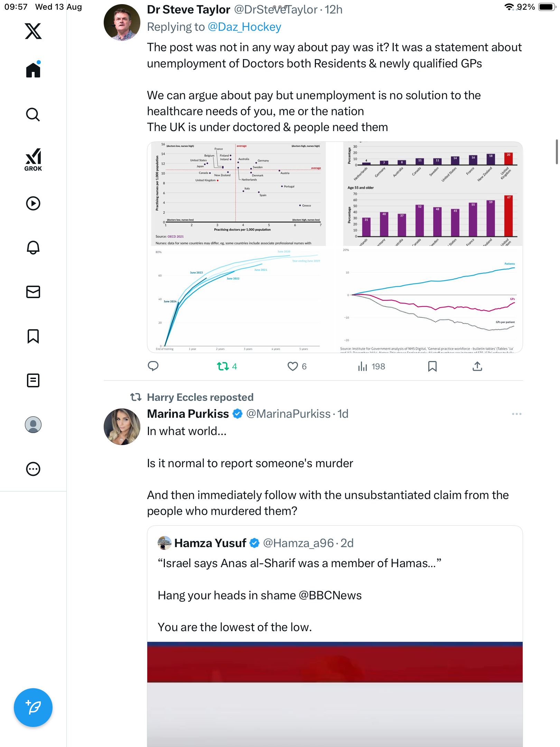Viewport: 560px width, 747px height.
Task: Open Grok from the sidebar
Action: point(33,159)
